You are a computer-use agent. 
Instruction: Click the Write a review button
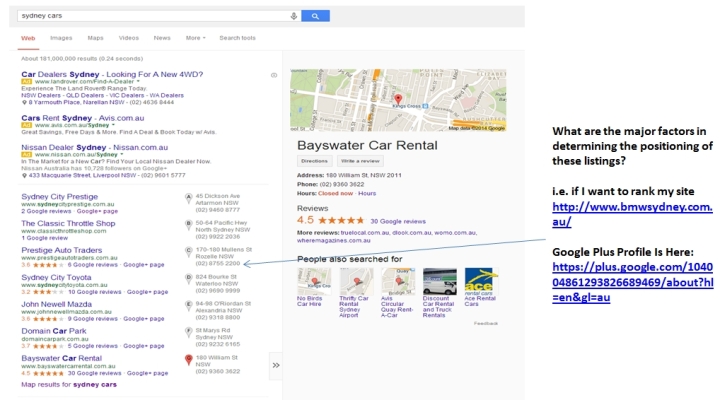[360, 161]
